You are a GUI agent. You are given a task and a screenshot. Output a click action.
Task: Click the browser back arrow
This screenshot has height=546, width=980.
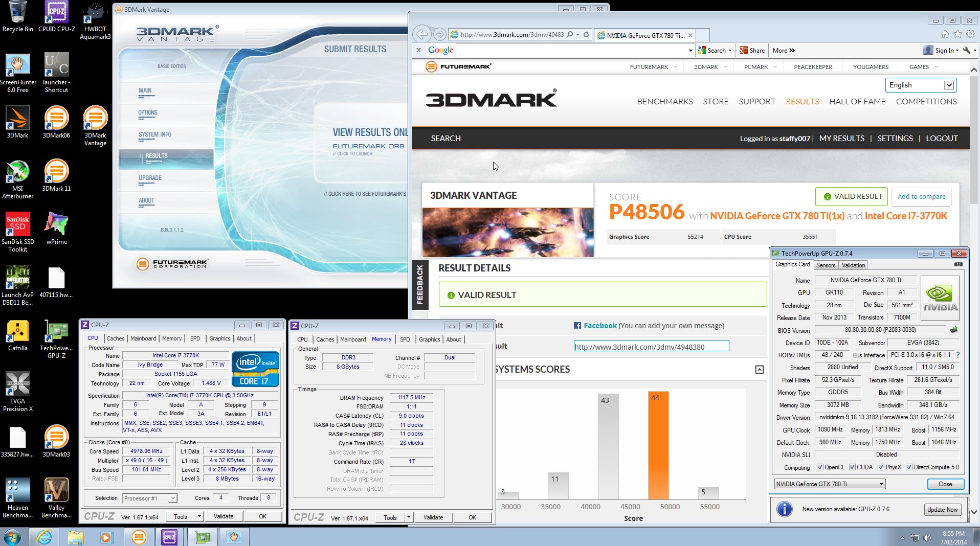tap(422, 34)
